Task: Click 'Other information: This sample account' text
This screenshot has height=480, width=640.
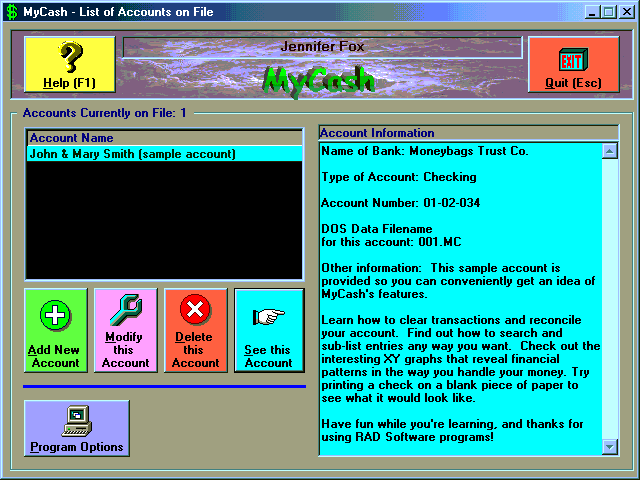Action: point(441,268)
